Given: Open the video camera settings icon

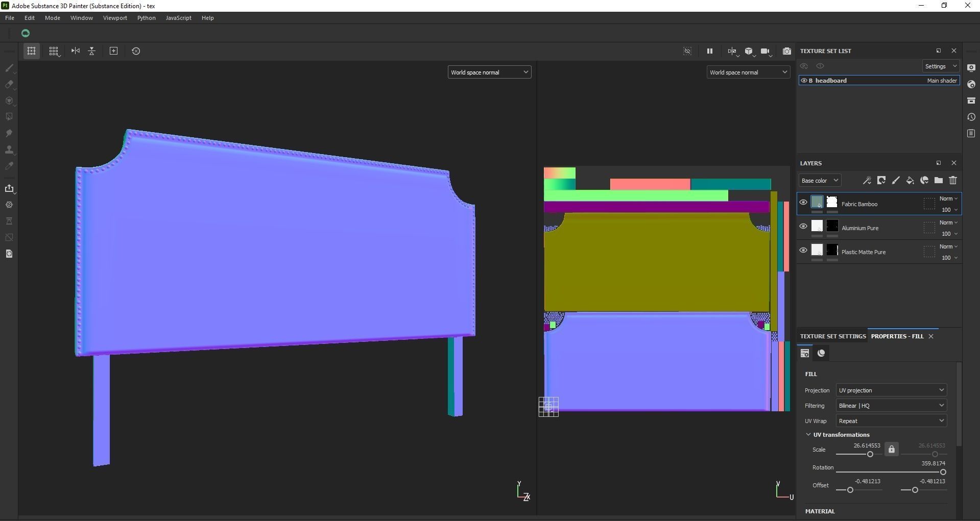Looking at the screenshot, I should (765, 51).
